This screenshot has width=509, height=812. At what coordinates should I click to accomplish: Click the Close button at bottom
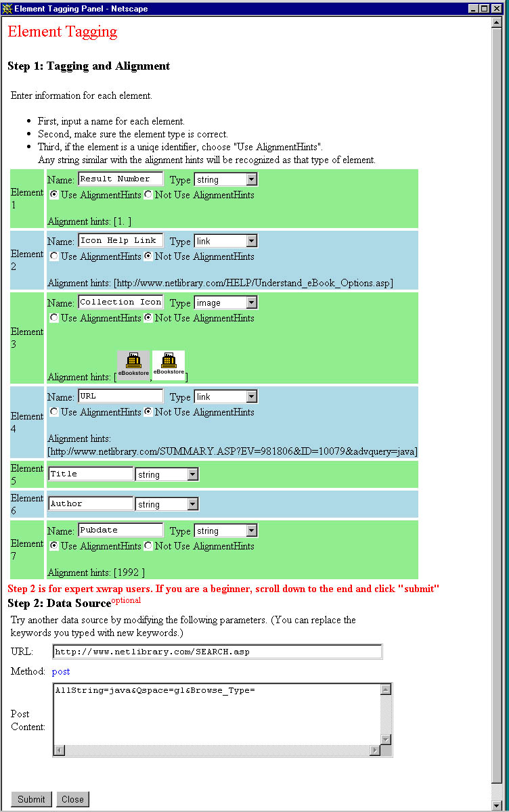tap(72, 799)
